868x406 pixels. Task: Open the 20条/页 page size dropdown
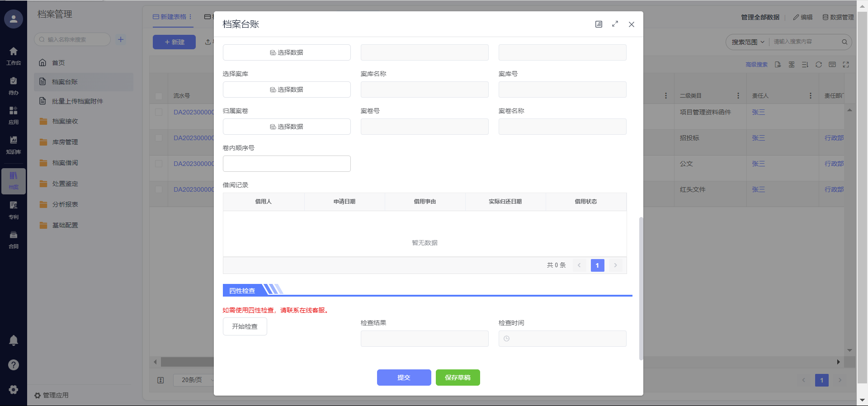tap(193, 380)
